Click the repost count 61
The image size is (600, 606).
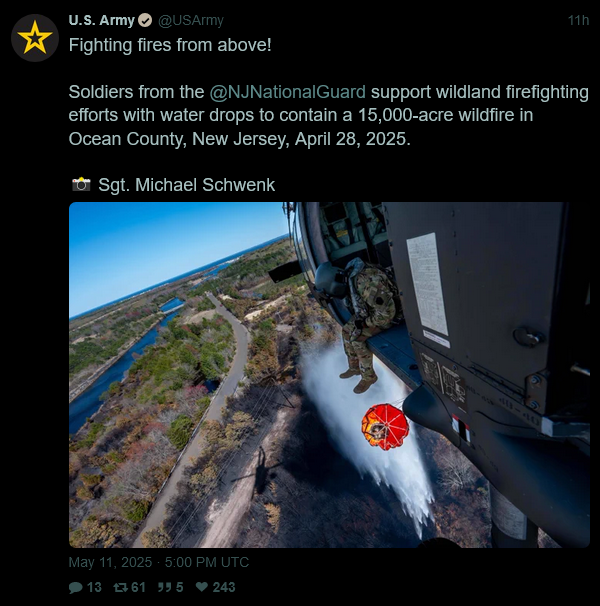138,587
